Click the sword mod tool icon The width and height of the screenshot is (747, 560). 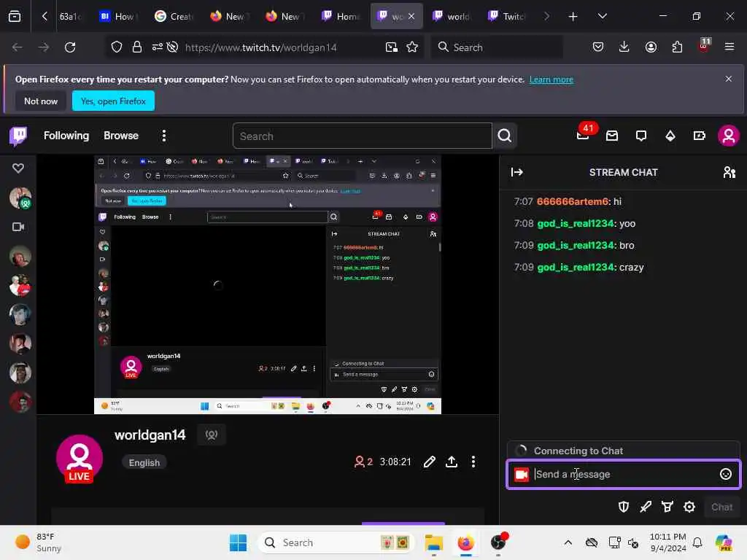pos(646,507)
